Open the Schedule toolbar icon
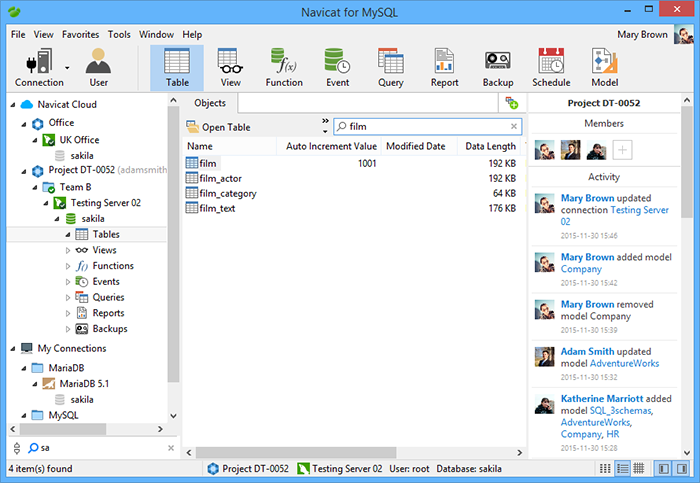 pyautogui.click(x=551, y=68)
